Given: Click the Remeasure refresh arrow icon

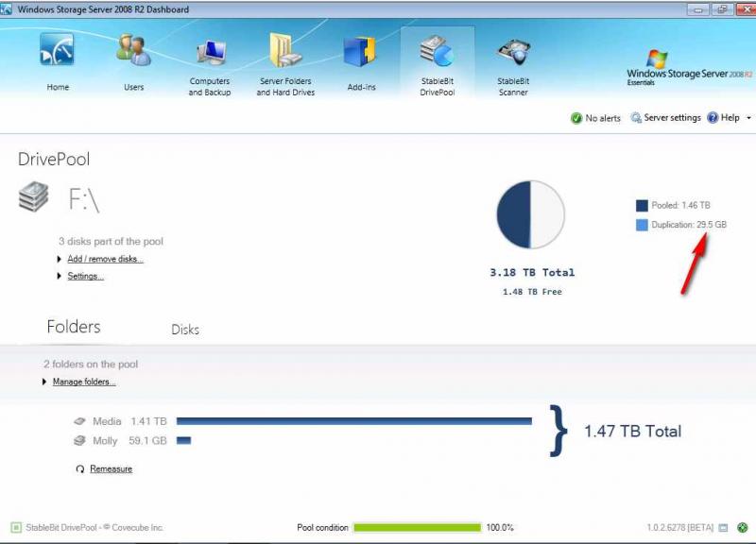Looking at the screenshot, I should [80, 468].
